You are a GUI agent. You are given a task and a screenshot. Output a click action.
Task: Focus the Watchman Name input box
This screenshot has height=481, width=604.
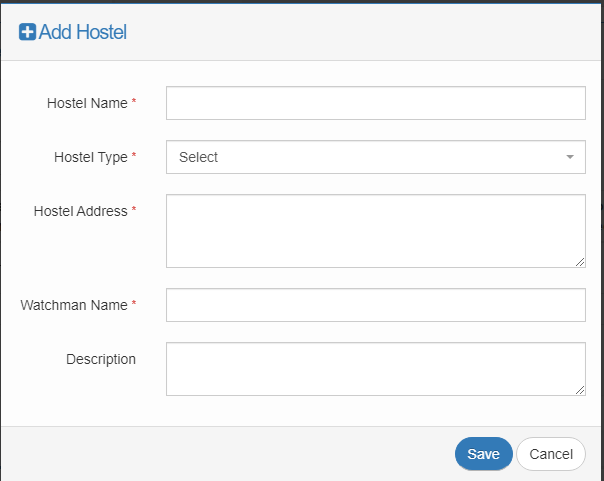click(375, 305)
